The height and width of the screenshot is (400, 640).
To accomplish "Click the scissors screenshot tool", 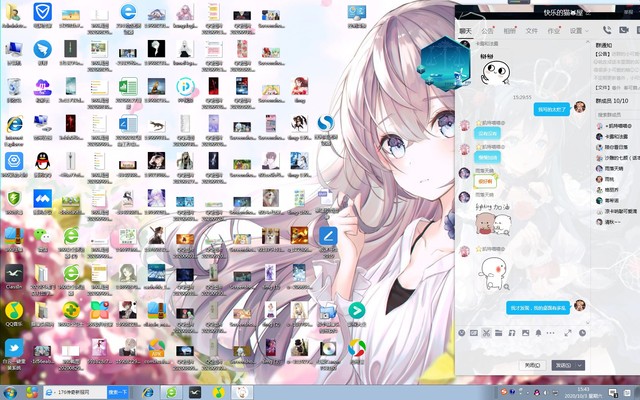I will (x=486, y=332).
